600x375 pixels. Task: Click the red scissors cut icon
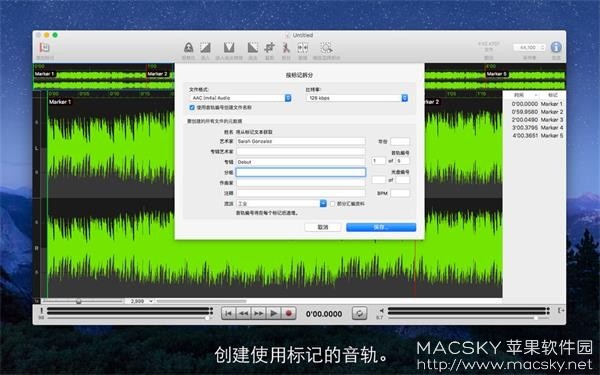(x=286, y=47)
